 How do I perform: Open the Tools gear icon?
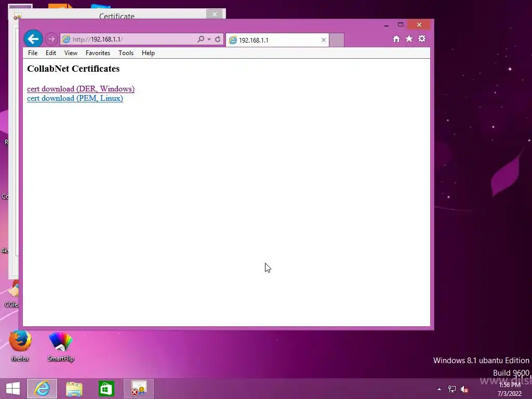(422, 38)
